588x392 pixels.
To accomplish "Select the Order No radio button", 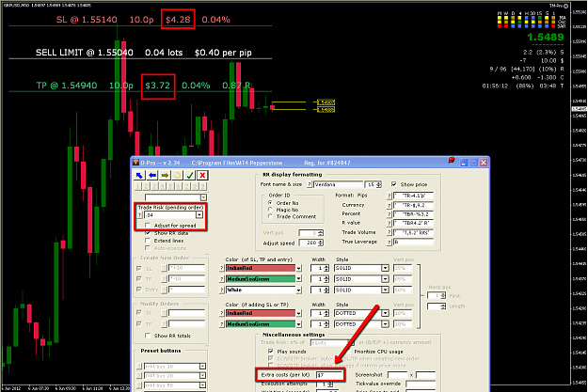I will tap(270, 203).
